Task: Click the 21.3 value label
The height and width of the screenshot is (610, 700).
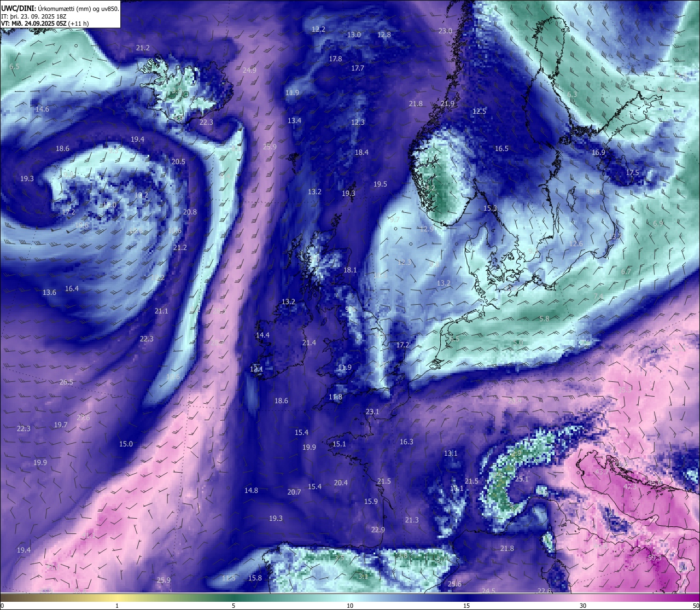Action: click(412, 520)
